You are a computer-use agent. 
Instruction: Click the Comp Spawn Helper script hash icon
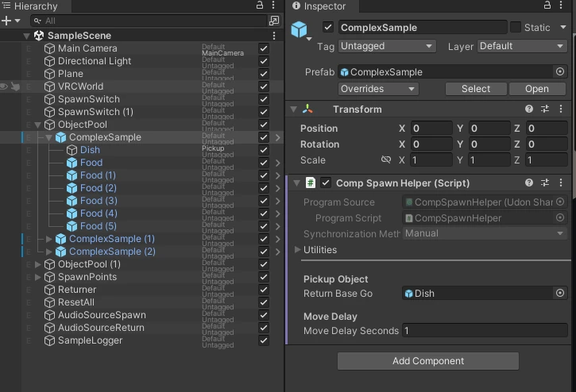(x=311, y=183)
